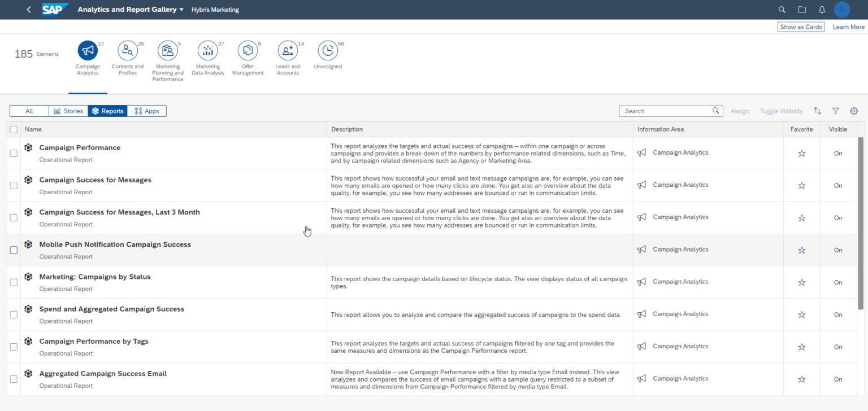Open the Learn More link
Screen dimensions: 868x411
pos(848,27)
